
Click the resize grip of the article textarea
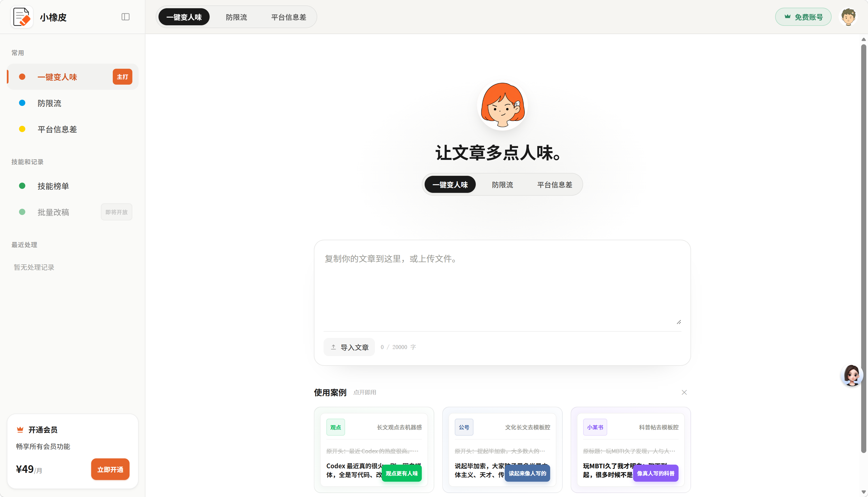pos(679,322)
